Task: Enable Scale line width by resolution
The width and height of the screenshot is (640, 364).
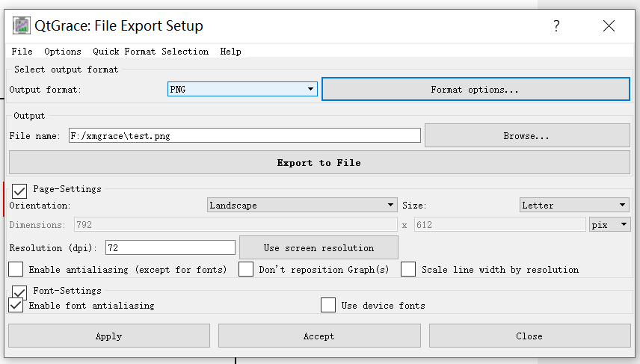Action: [x=408, y=270]
